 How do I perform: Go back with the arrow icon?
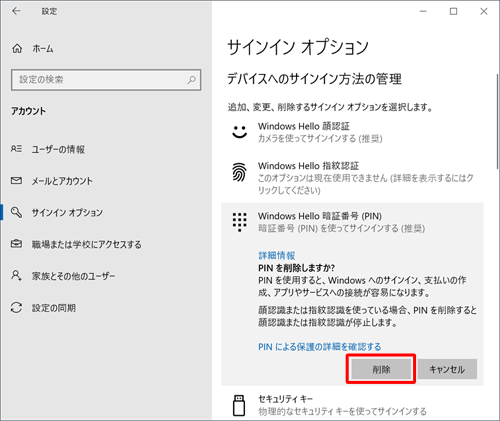pos(16,11)
